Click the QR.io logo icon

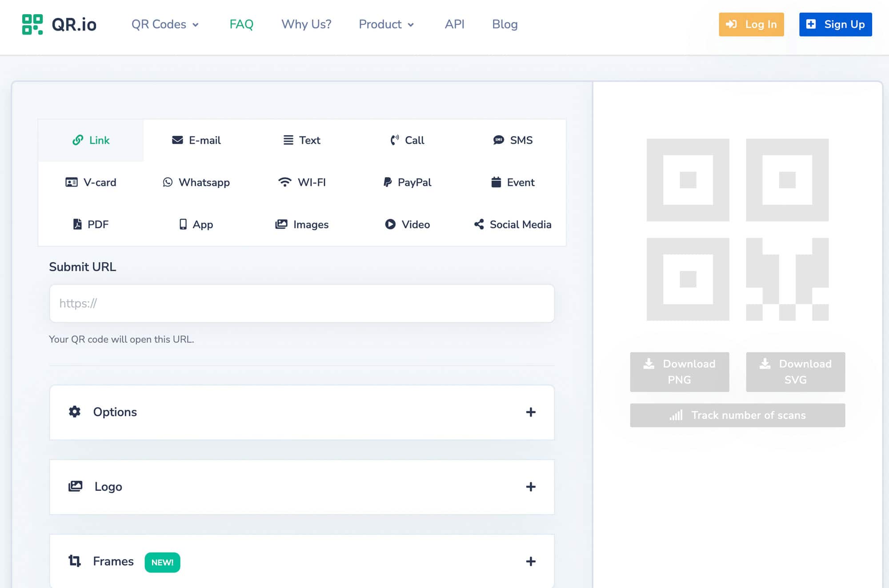tap(32, 24)
